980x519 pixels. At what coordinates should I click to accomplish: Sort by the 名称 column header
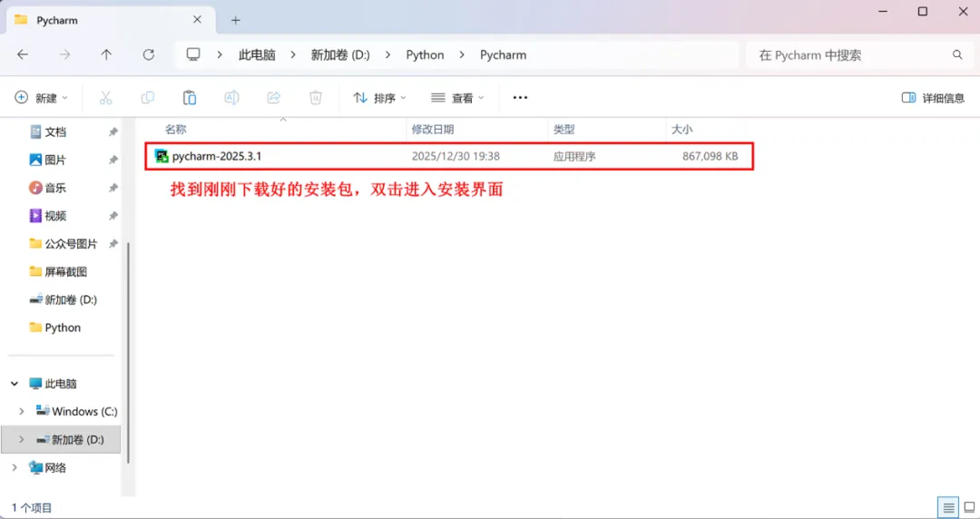pos(176,130)
